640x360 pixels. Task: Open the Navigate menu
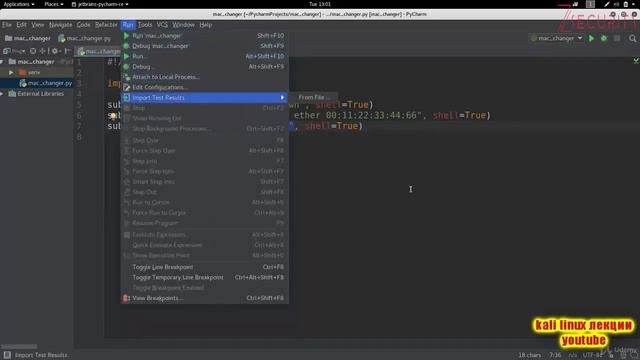[60, 25]
